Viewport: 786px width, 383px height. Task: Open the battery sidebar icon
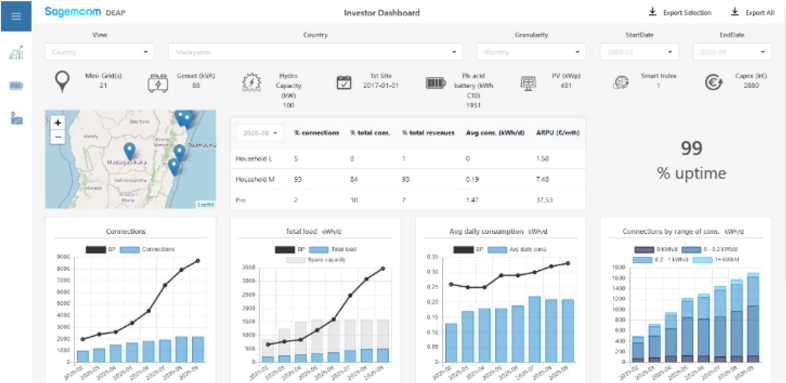pyautogui.click(x=16, y=86)
